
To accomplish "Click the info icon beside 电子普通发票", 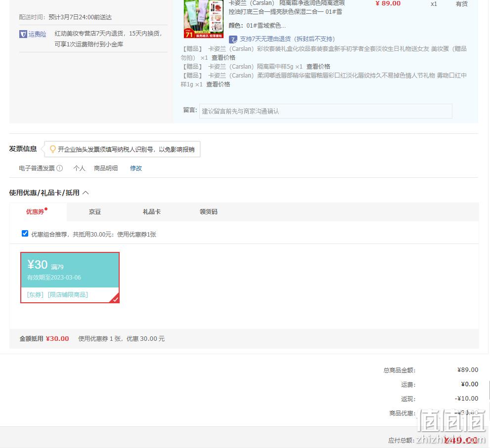I will pos(60,168).
